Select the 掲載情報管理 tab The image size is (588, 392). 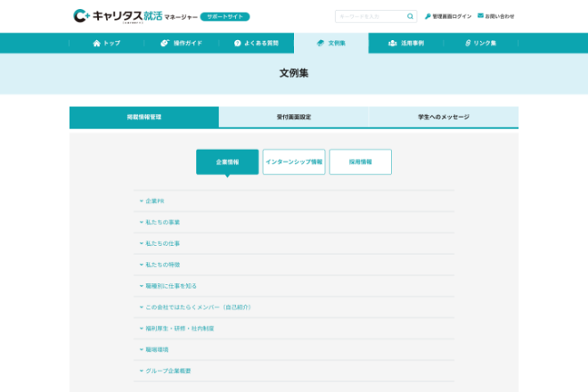tap(144, 117)
